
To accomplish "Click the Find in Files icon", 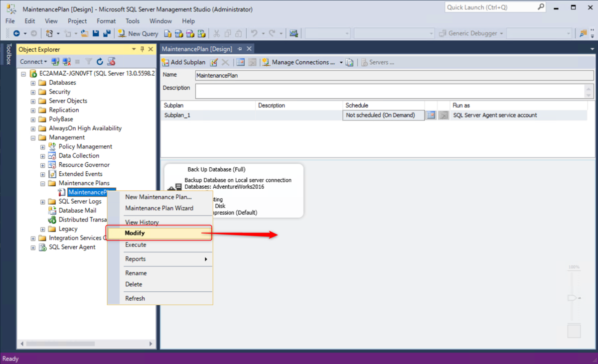I will (x=583, y=33).
